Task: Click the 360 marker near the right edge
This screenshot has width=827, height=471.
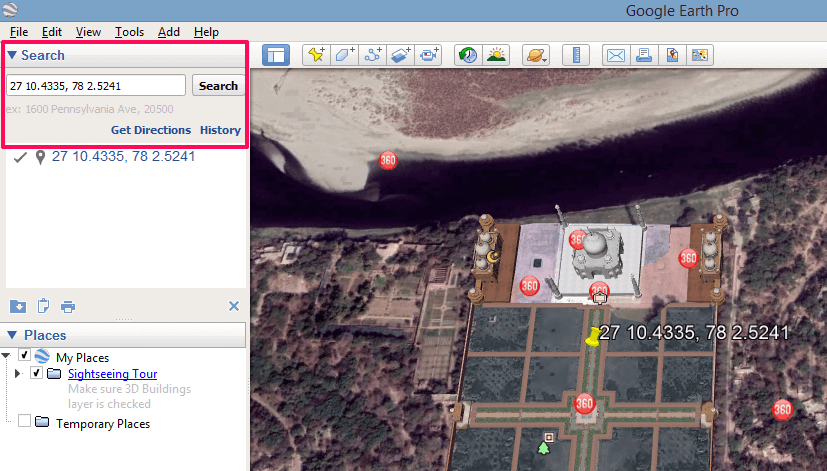Action: tap(782, 409)
